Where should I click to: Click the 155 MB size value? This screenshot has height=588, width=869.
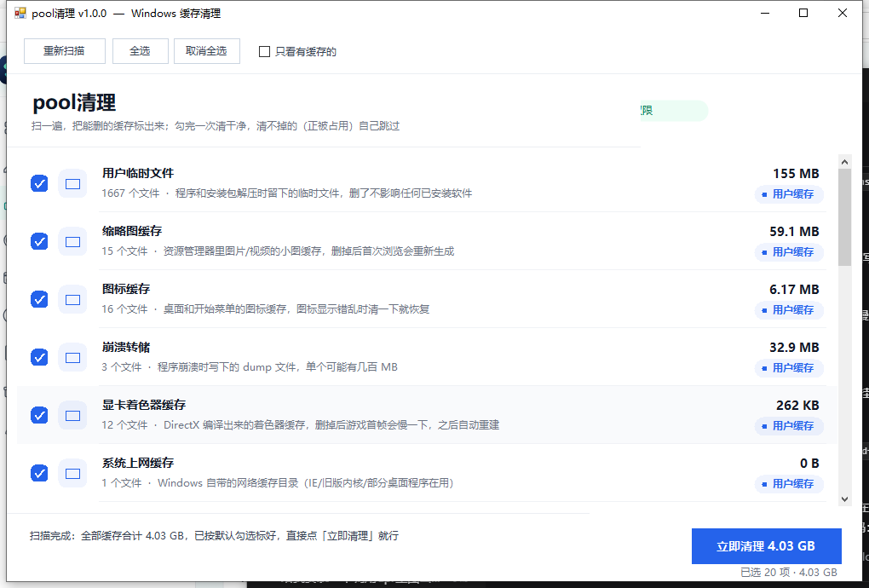796,174
